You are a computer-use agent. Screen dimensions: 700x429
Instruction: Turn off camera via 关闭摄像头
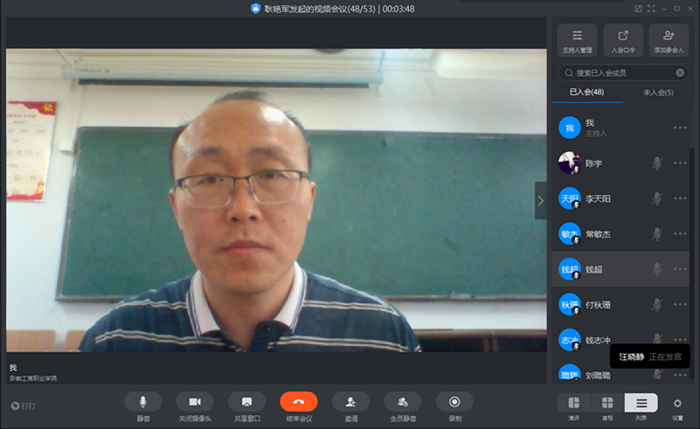(x=195, y=402)
